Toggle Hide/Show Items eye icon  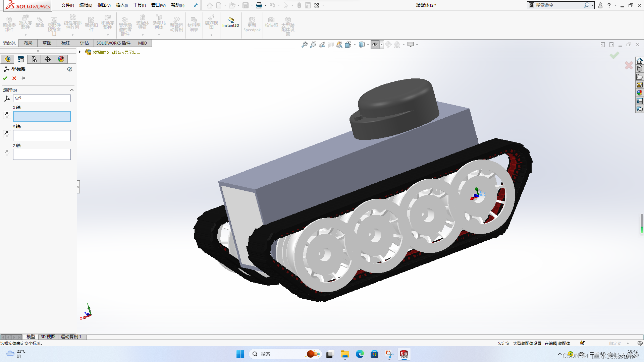coord(375,45)
